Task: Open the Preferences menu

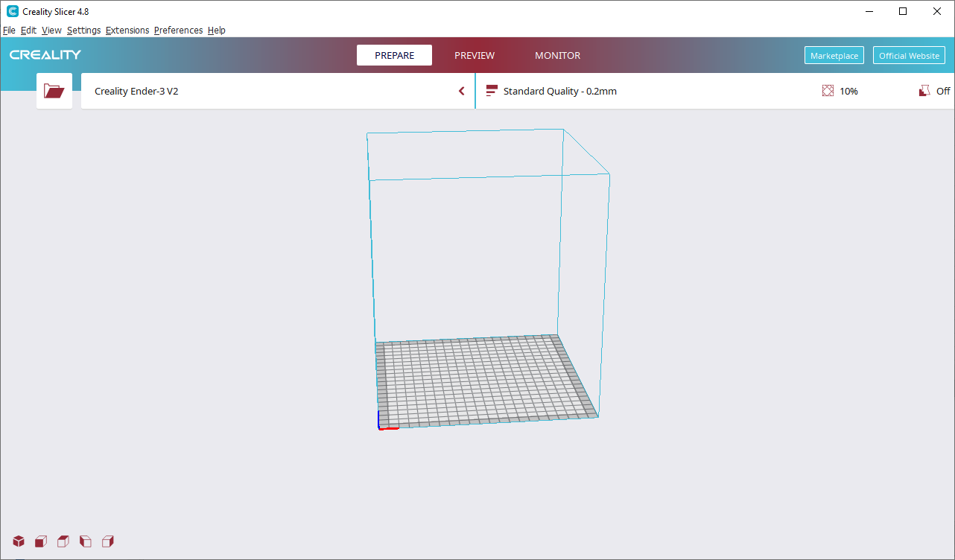Action: pyautogui.click(x=178, y=31)
